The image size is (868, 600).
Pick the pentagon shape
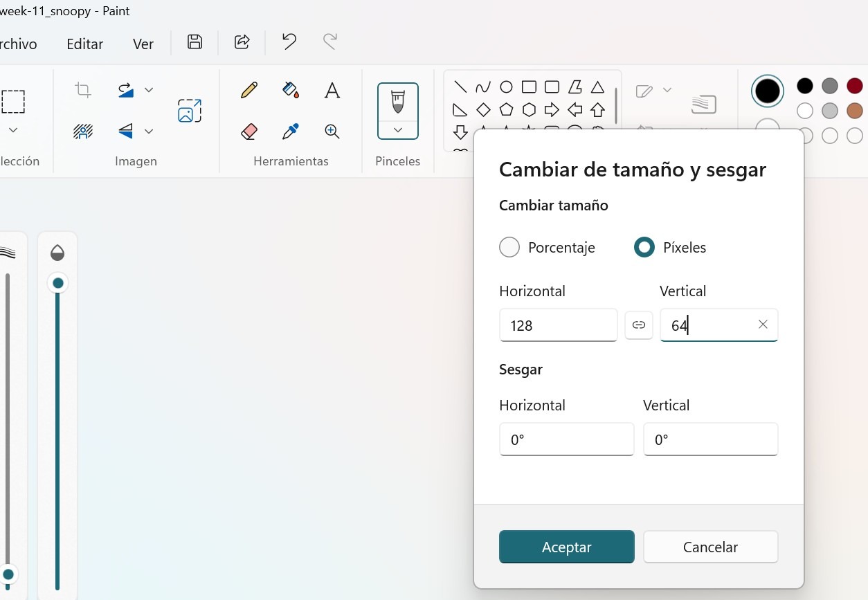(506, 109)
